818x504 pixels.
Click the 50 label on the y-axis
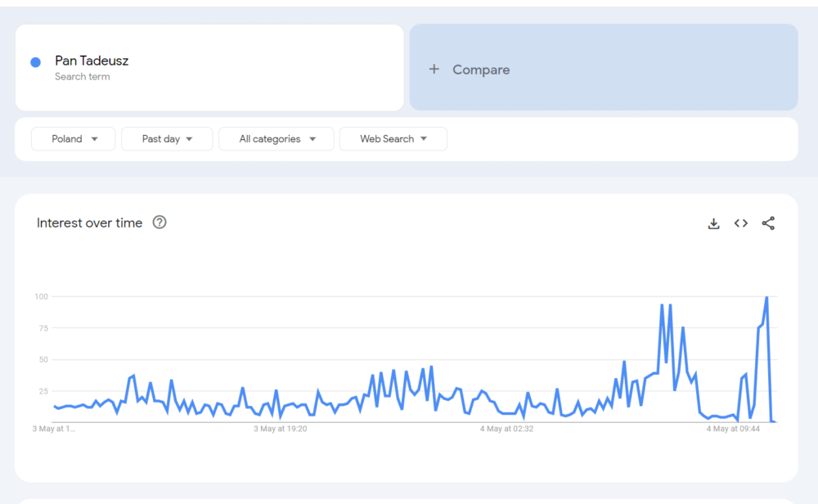pyautogui.click(x=43, y=359)
